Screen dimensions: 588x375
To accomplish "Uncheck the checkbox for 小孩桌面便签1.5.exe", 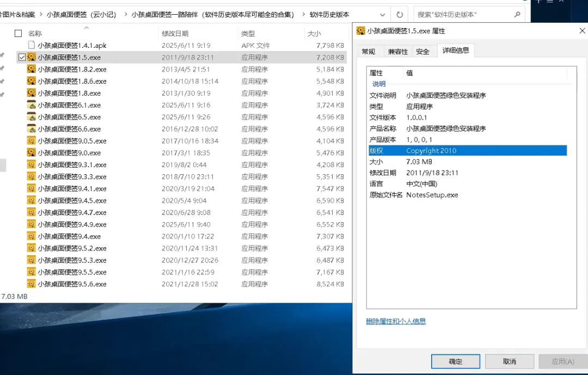I will [x=22, y=57].
